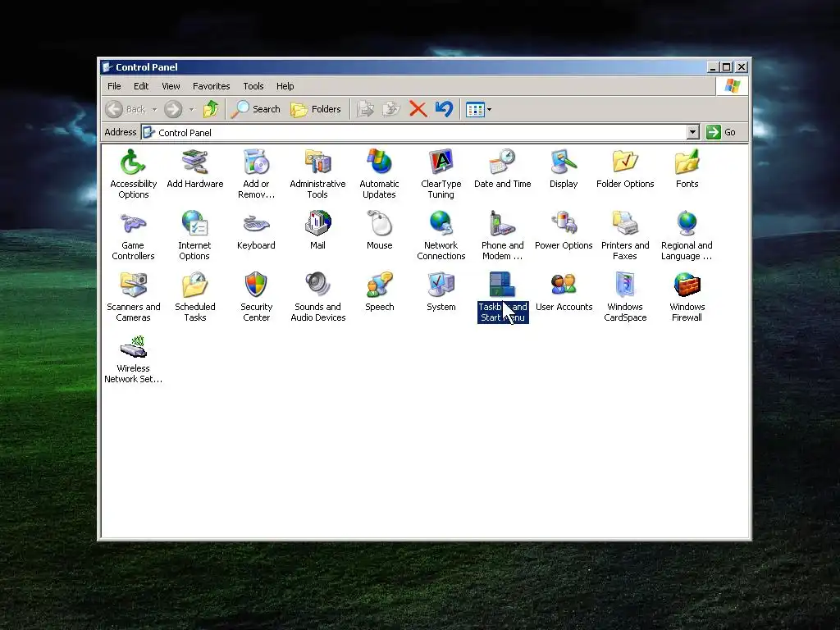Open the Favorites menu

(x=211, y=86)
